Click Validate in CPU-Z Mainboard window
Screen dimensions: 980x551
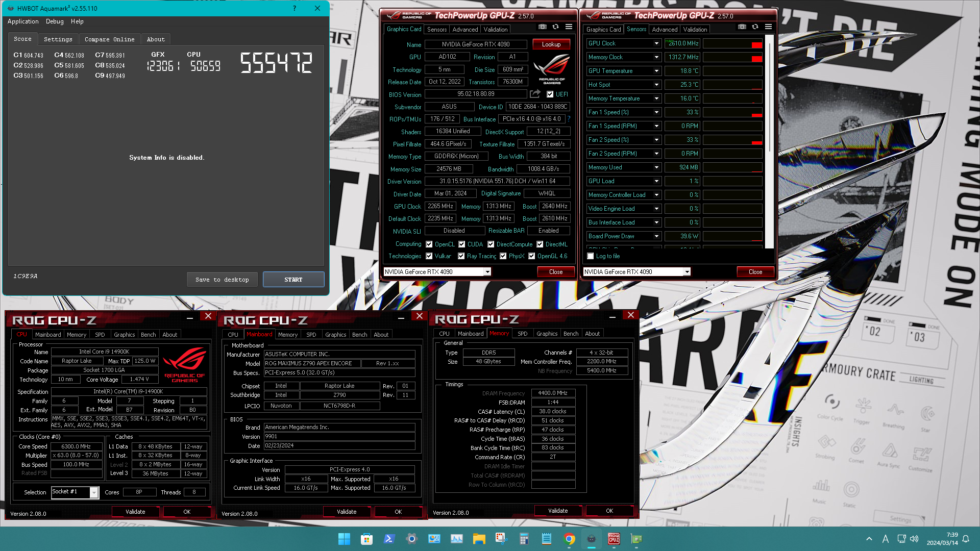coord(347,512)
